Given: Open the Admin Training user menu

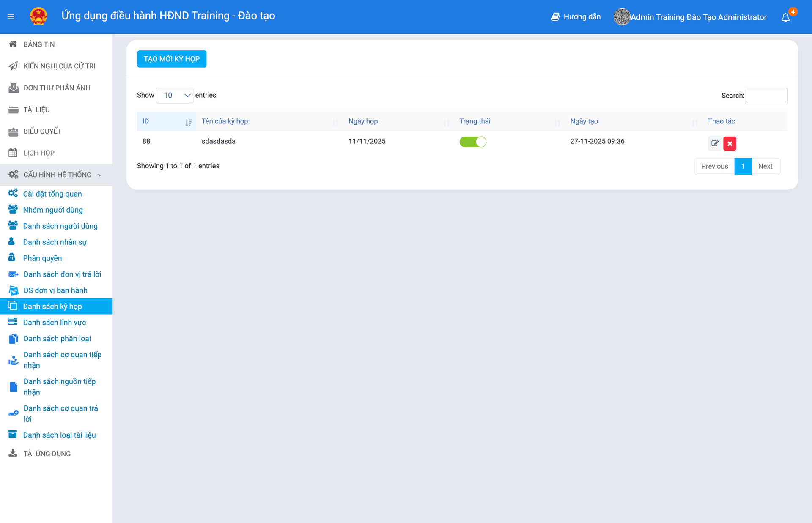Looking at the screenshot, I should pos(698,17).
